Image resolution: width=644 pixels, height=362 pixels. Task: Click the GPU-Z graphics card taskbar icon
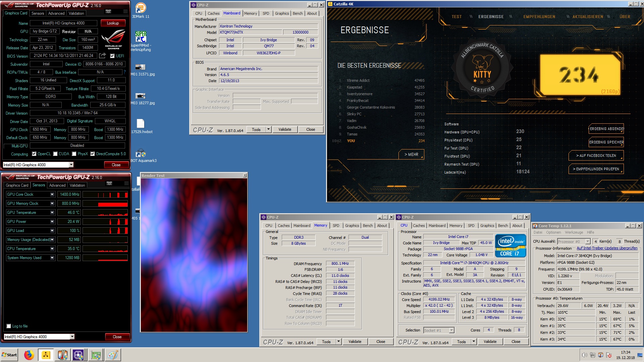point(96,355)
